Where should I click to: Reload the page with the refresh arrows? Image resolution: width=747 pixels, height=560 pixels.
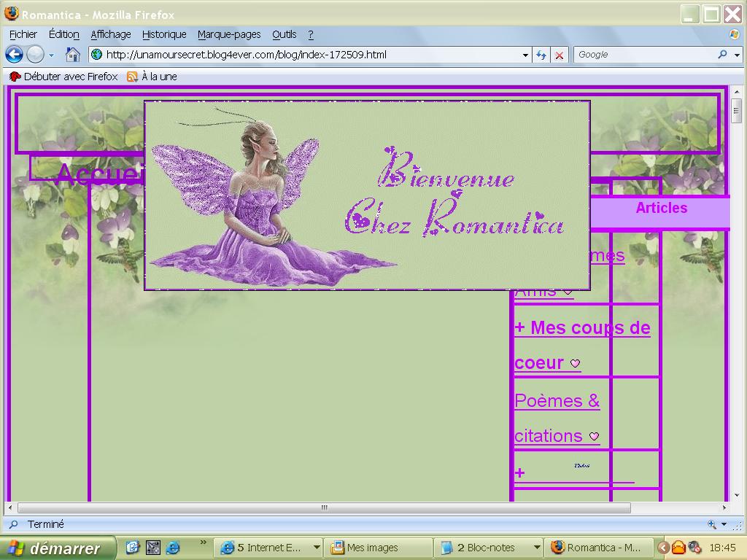point(541,55)
